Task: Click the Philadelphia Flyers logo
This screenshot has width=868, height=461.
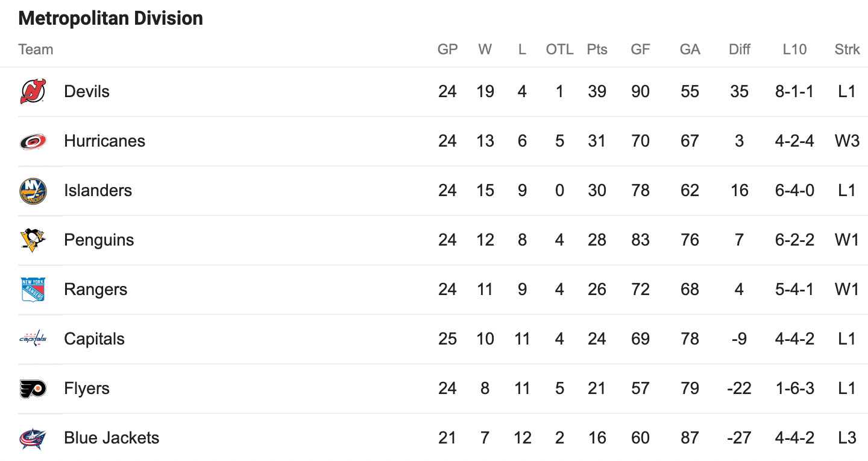Action: coord(33,389)
